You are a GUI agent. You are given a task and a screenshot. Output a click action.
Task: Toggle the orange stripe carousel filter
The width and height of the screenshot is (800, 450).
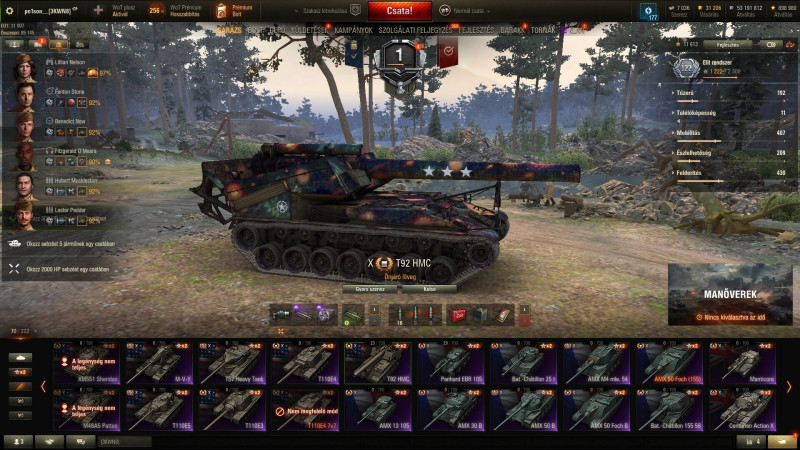tap(20, 387)
